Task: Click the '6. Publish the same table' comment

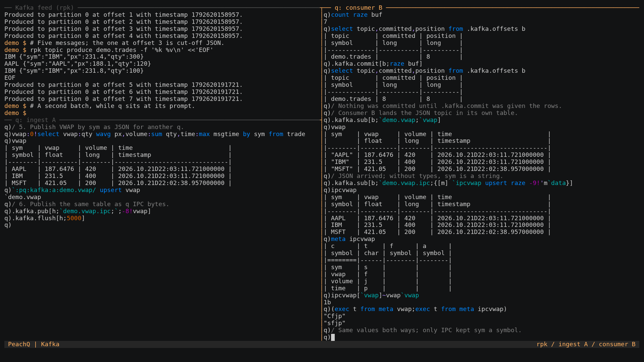Action: coord(87,204)
